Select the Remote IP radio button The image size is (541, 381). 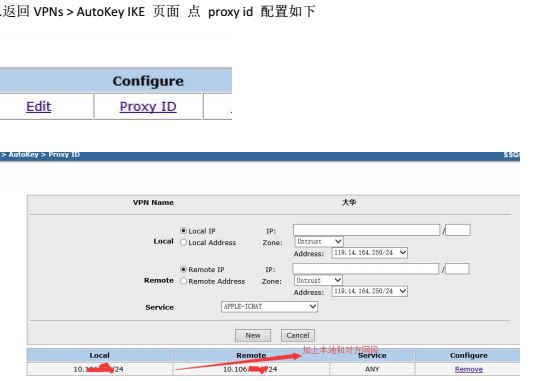point(184,269)
